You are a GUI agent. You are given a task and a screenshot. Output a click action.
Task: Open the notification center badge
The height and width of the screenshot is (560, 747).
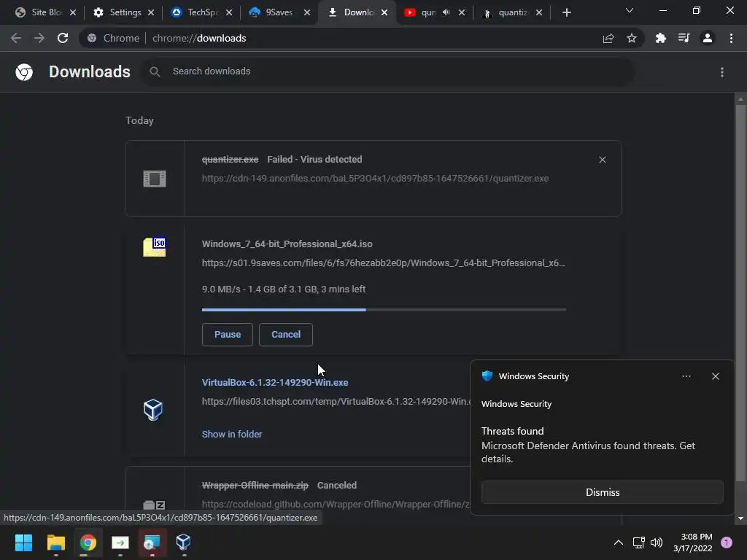727,542
